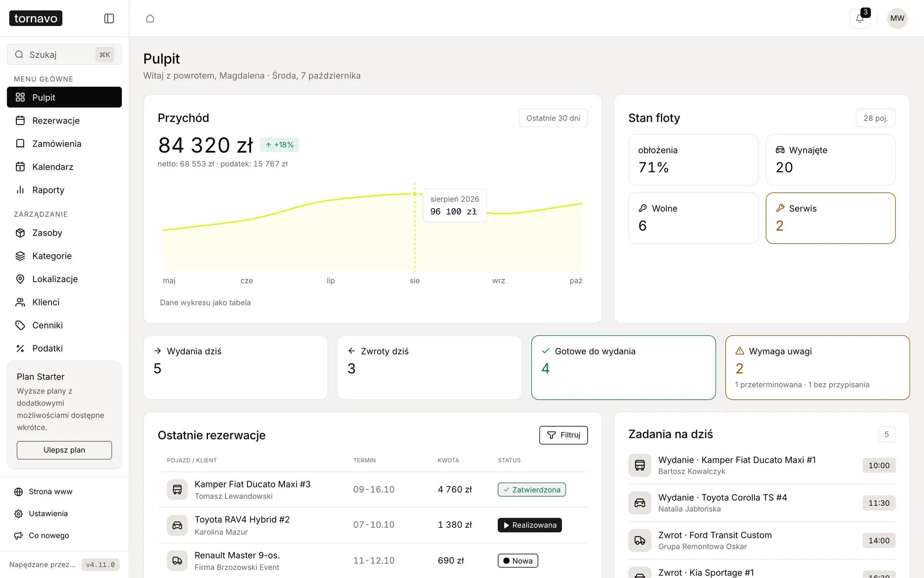This screenshot has width=924, height=578.
Task: Click the sierpień data point on revenue chart
Action: point(415,194)
